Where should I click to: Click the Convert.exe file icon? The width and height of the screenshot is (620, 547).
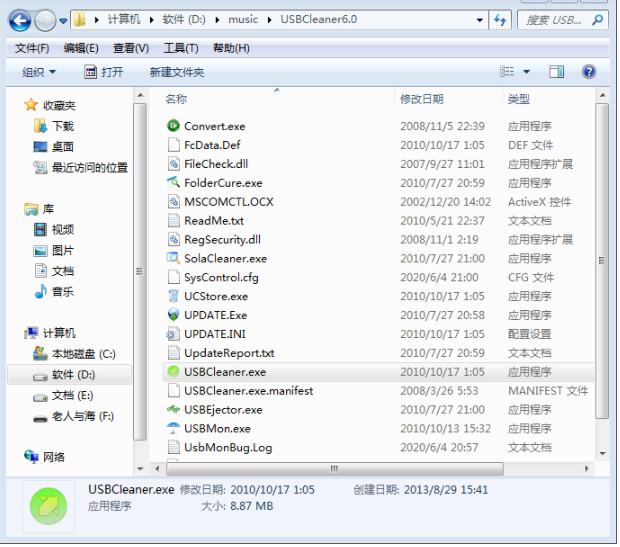pos(173,126)
